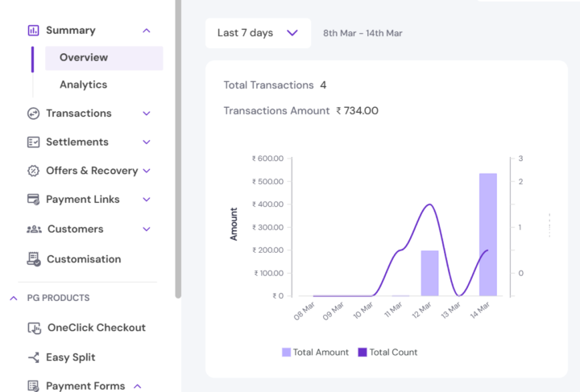Select the Overview menu item

pos(84,58)
